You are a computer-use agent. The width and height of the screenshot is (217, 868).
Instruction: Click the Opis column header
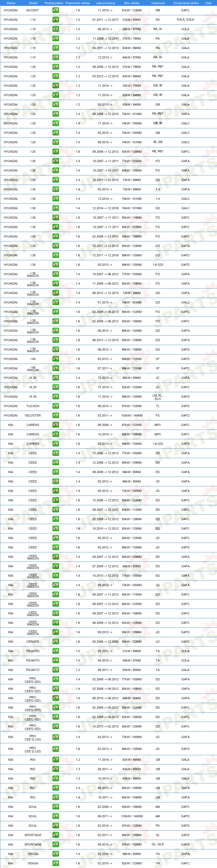[x=208, y=3]
